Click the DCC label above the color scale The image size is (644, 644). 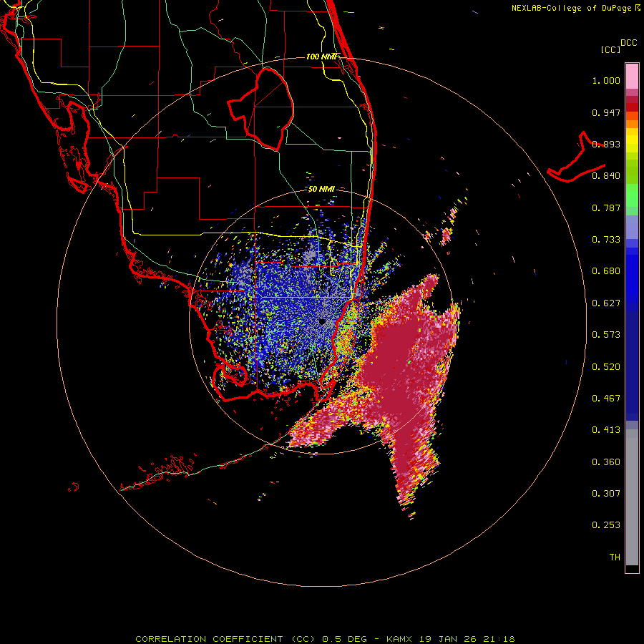[628, 43]
